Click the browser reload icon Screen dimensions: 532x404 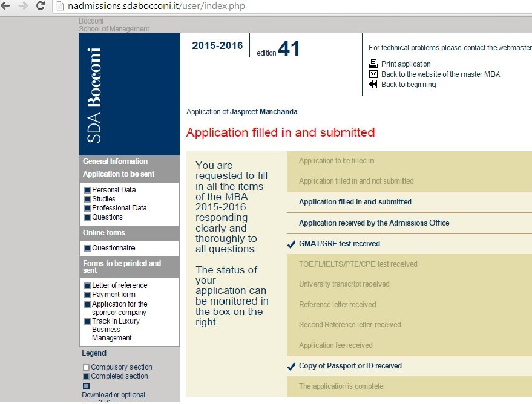40,6
